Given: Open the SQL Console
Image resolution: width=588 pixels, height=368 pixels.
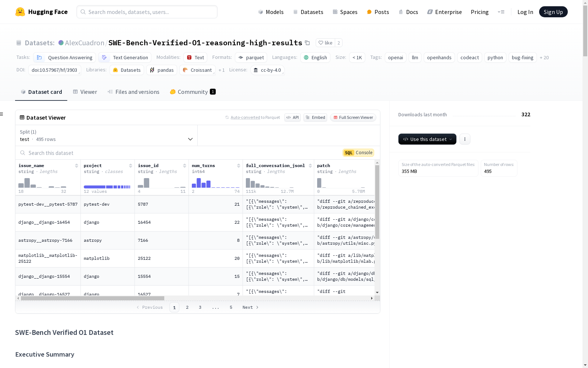Looking at the screenshot, I should (358, 153).
